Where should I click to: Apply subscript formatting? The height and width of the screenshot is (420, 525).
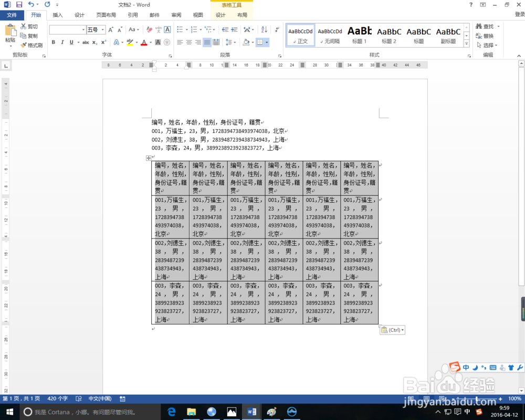point(94,42)
